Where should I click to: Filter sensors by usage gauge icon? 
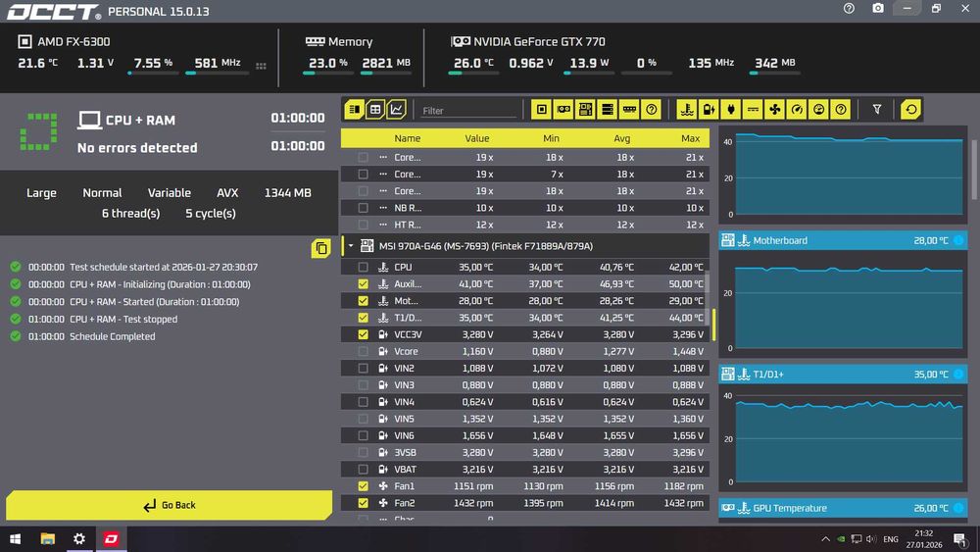tap(818, 110)
